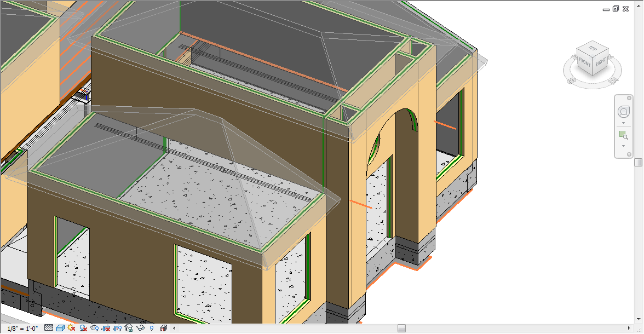Show or hide the crop region
The image size is (644, 334).
point(117,328)
